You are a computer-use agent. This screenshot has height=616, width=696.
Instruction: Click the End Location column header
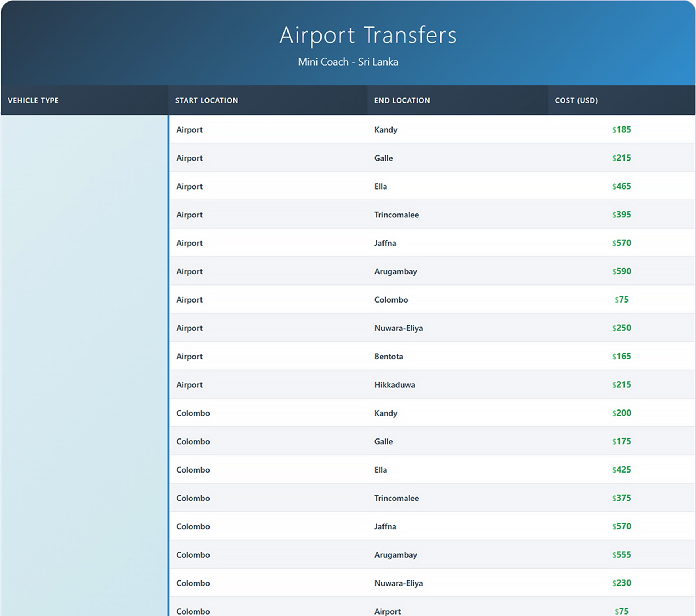[402, 100]
